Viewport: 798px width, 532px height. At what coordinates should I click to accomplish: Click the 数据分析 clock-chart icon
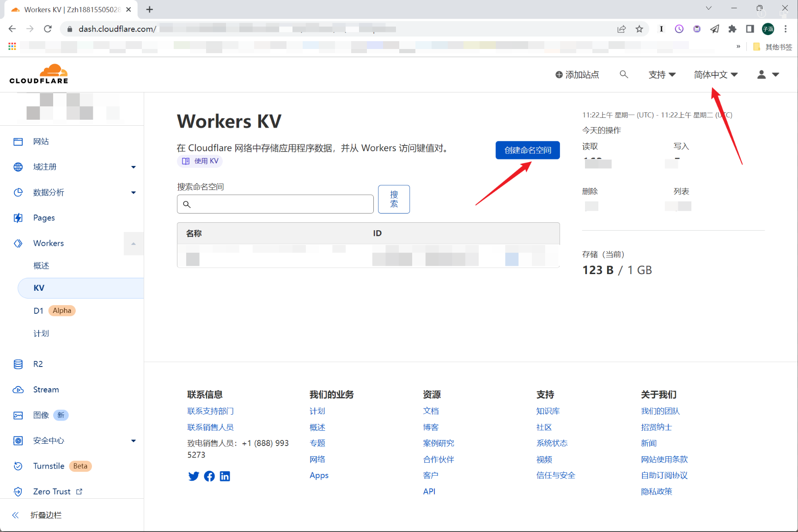[x=18, y=192]
